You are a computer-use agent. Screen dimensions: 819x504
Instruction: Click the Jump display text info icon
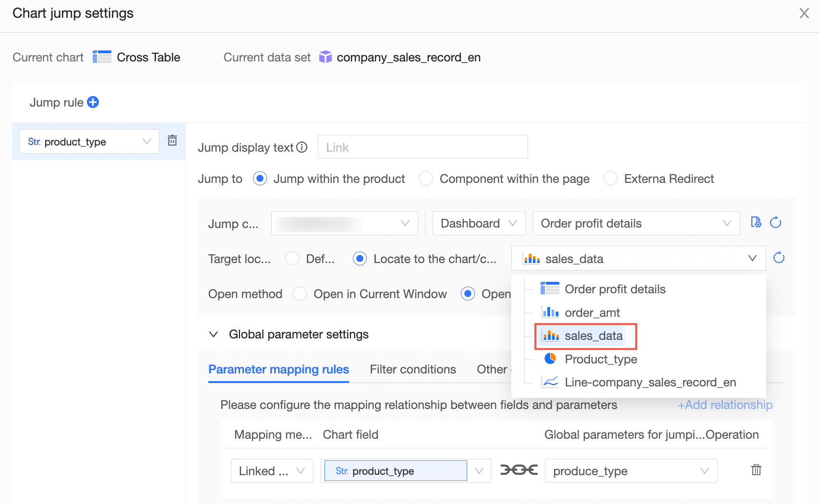pyautogui.click(x=302, y=147)
